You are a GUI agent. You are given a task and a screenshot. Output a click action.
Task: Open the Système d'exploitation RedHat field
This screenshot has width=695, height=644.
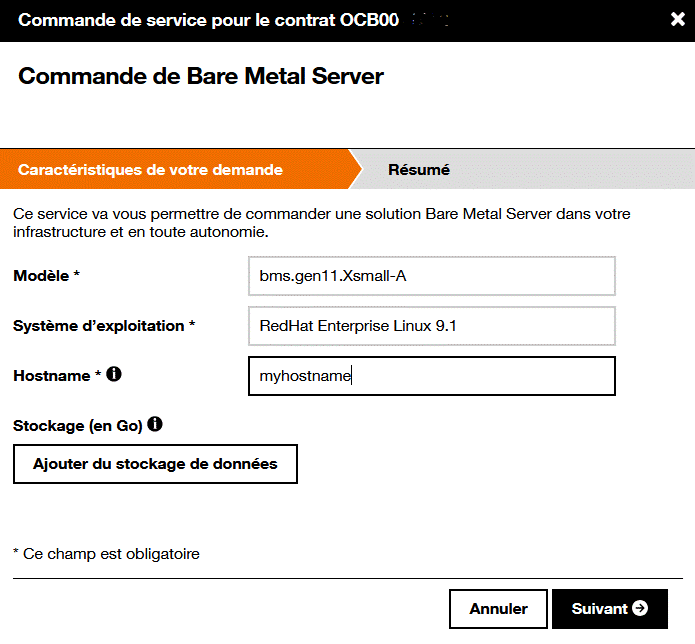(x=431, y=326)
